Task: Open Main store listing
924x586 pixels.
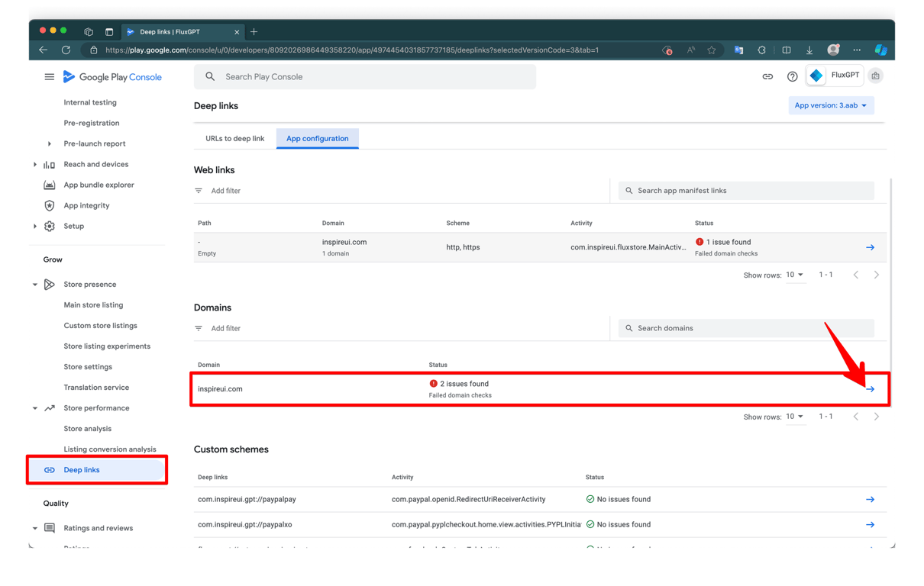Action: [93, 305]
